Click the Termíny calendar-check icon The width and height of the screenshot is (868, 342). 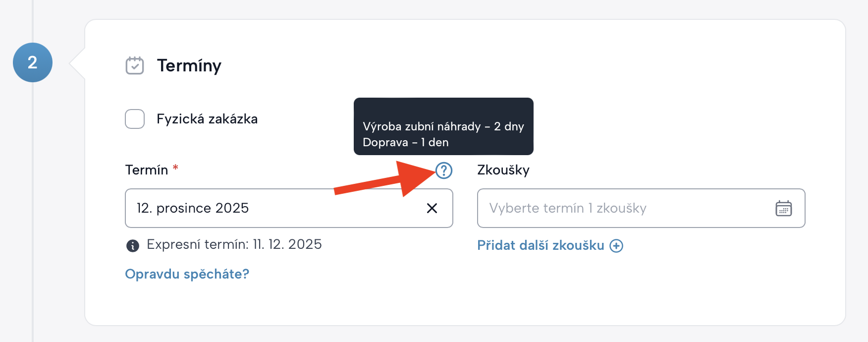pos(135,65)
